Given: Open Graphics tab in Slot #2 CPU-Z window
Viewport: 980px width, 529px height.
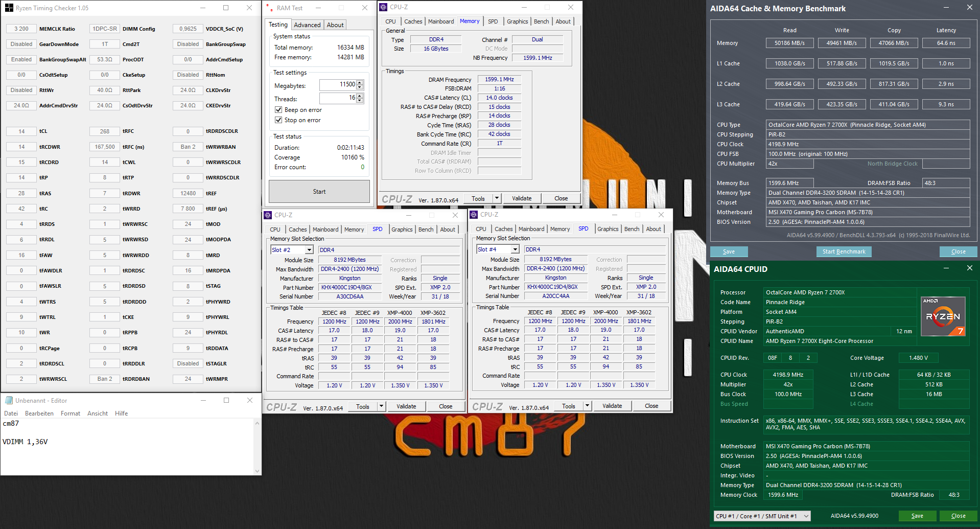Looking at the screenshot, I should click(402, 229).
